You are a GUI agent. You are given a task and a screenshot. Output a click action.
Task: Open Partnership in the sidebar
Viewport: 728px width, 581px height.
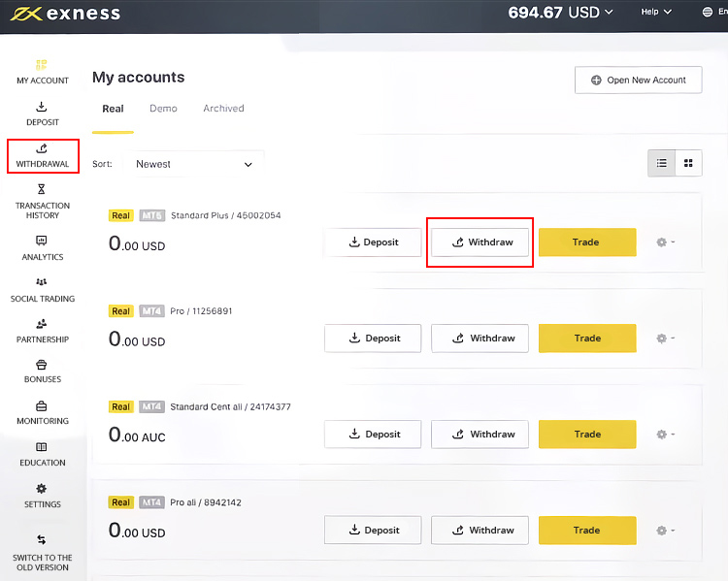[x=43, y=332]
